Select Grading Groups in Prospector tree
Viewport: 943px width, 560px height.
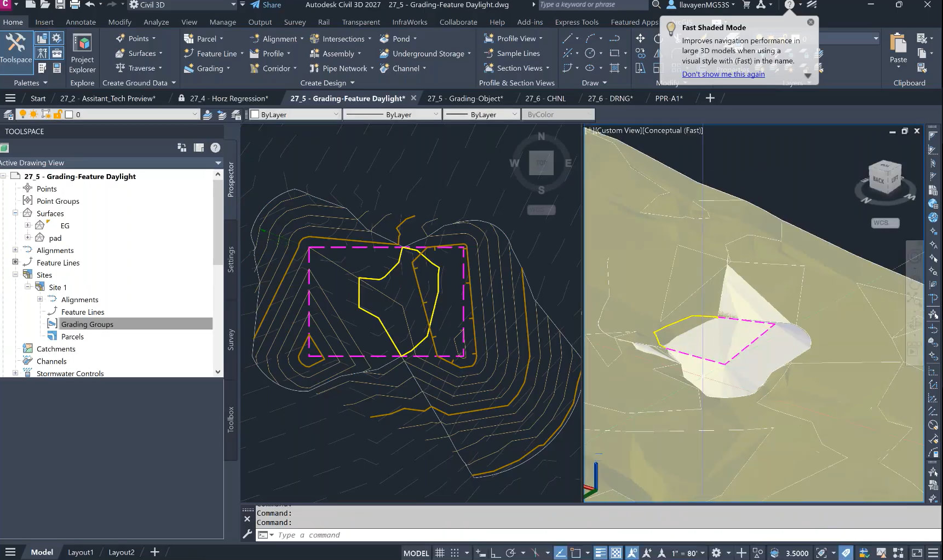click(x=87, y=324)
